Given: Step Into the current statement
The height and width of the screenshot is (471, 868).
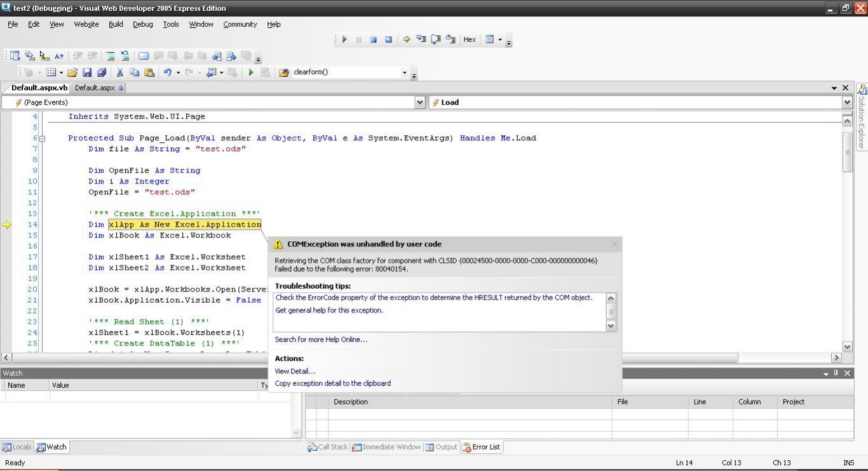Looking at the screenshot, I should click(x=421, y=39).
